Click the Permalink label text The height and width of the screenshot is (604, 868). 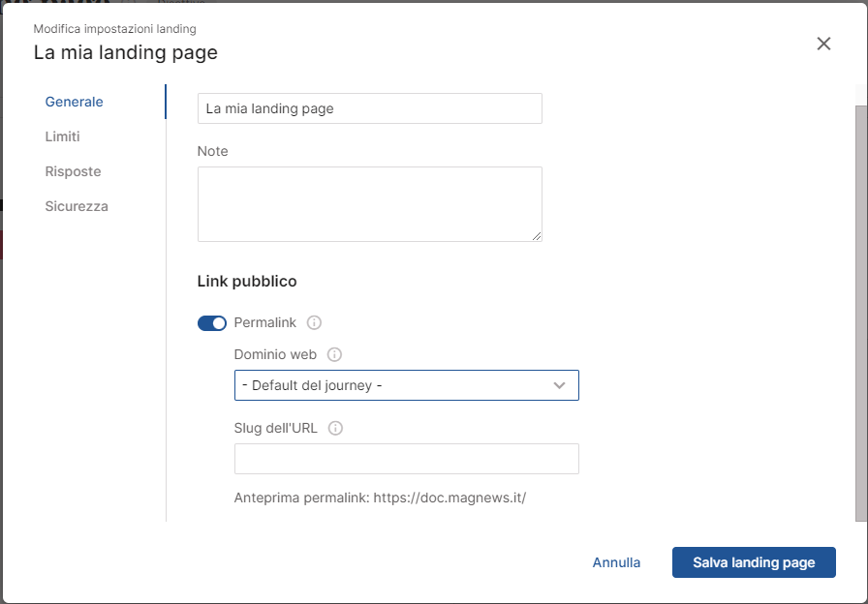[x=264, y=322]
